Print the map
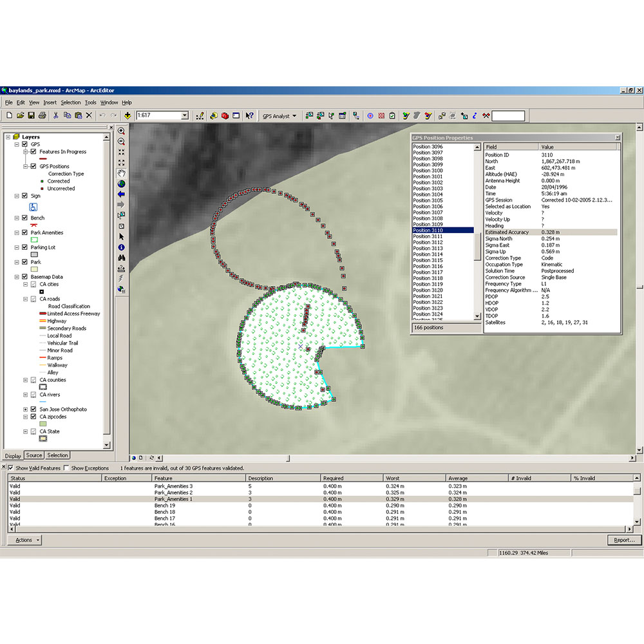Viewport: 644px width, 644px height. (42, 116)
